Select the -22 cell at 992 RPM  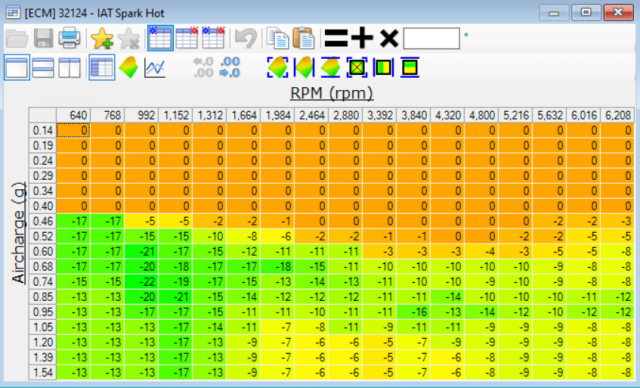(x=141, y=282)
